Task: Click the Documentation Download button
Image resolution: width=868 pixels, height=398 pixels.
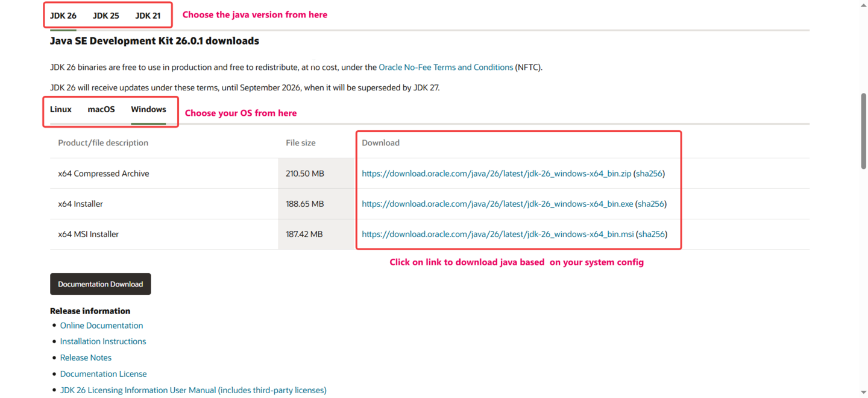Action: (x=101, y=284)
